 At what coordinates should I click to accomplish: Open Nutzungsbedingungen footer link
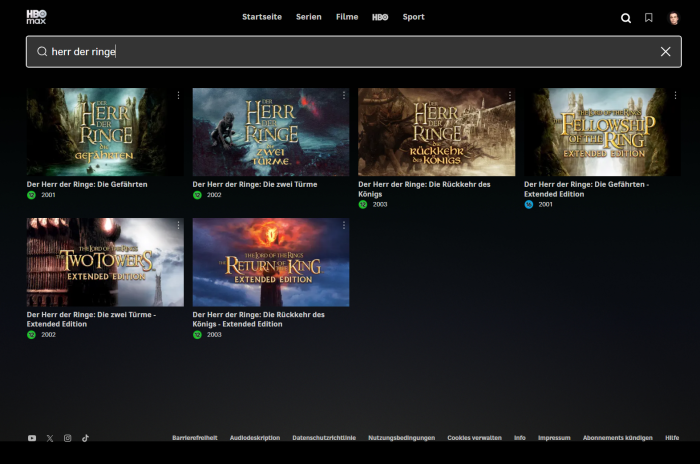coord(401,438)
